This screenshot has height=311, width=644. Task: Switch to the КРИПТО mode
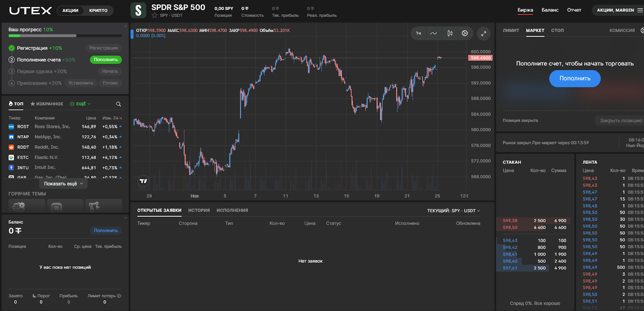[x=98, y=10]
